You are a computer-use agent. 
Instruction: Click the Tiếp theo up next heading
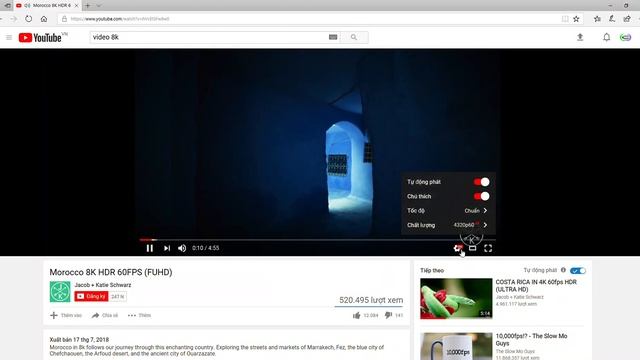[x=432, y=270]
